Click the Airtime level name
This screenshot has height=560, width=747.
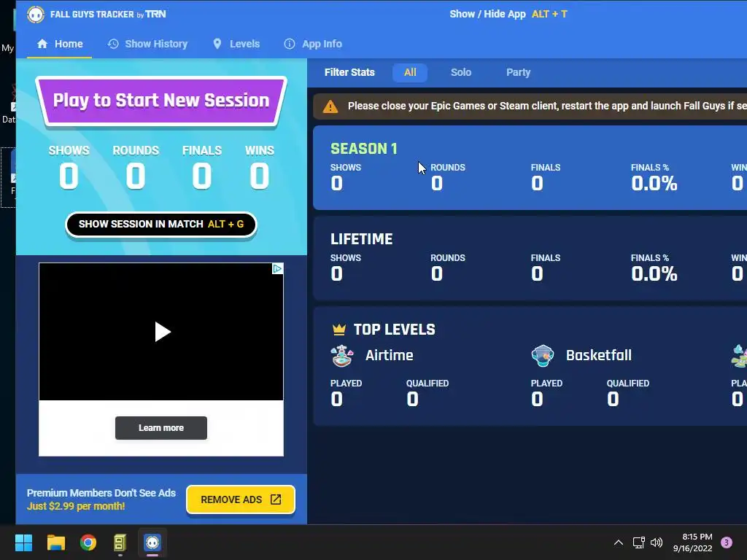[x=390, y=355]
